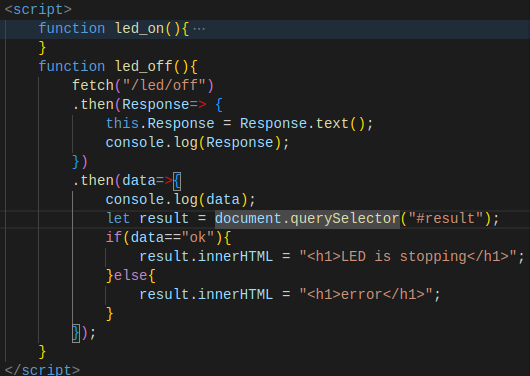
Task: Click the matching closing bracket before );
Action: point(76,333)
